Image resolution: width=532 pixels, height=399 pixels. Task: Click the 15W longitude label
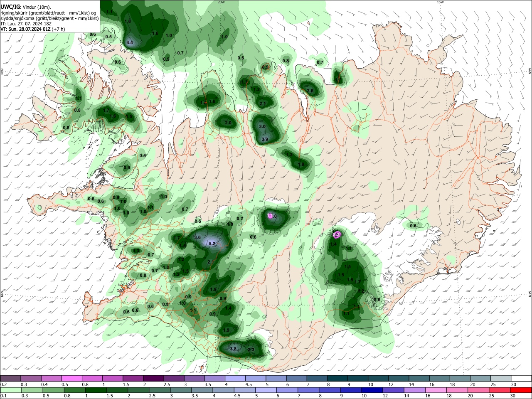[440, 2]
